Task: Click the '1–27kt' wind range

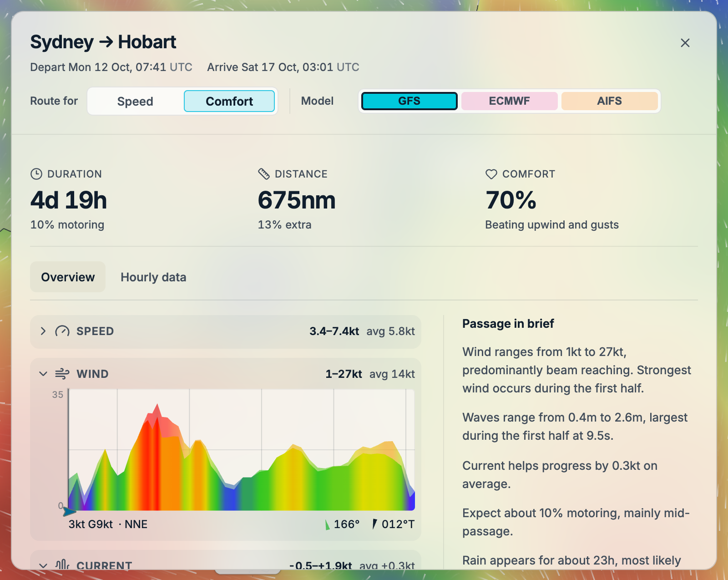Action: [344, 374]
